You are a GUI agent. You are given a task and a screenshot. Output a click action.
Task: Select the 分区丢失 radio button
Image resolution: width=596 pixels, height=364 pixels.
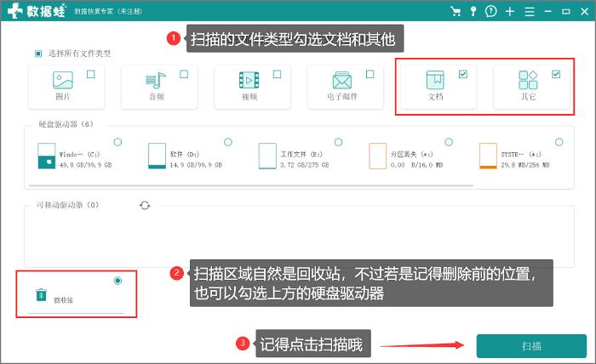[449, 142]
